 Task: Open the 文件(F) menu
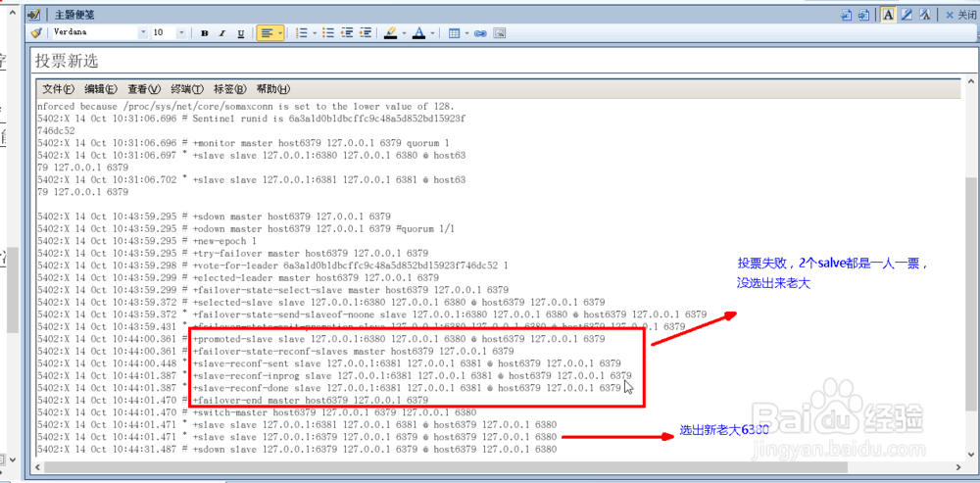point(58,89)
